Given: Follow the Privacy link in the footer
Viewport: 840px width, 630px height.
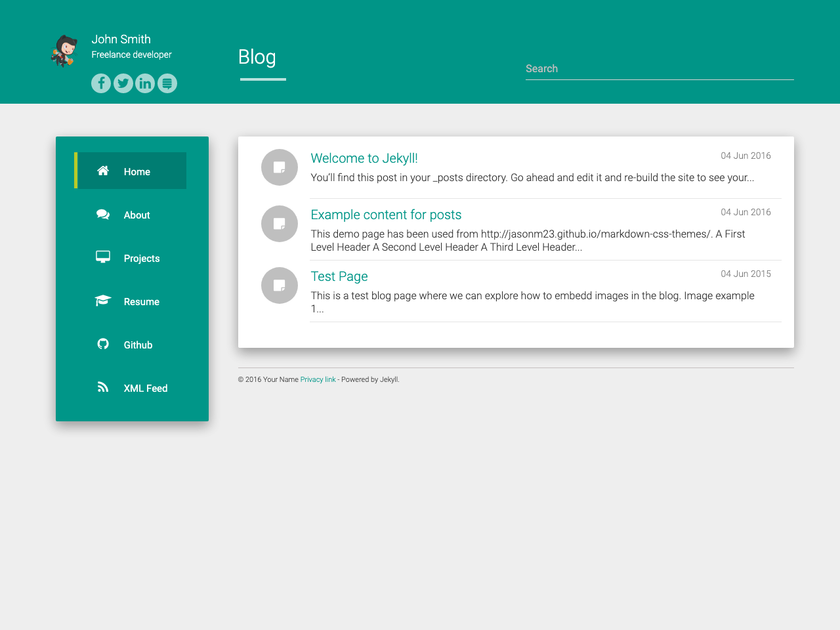Looking at the screenshot, I should [318, 379].
